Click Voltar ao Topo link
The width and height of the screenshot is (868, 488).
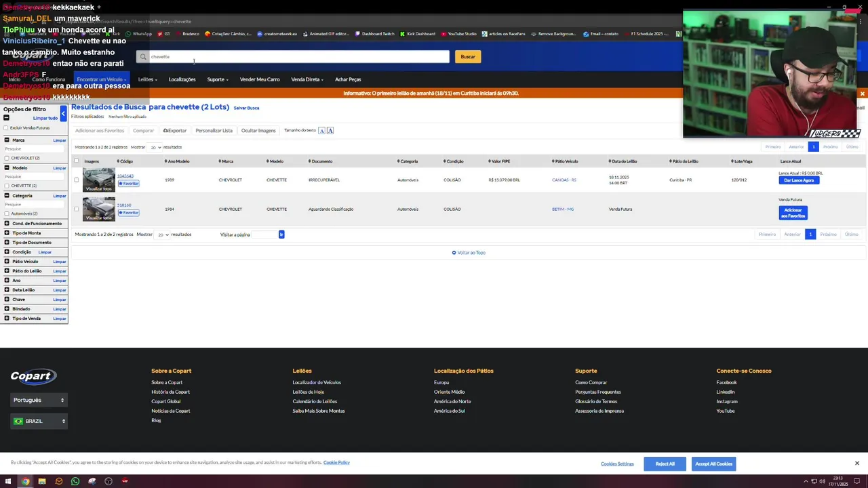coord(469,253)
